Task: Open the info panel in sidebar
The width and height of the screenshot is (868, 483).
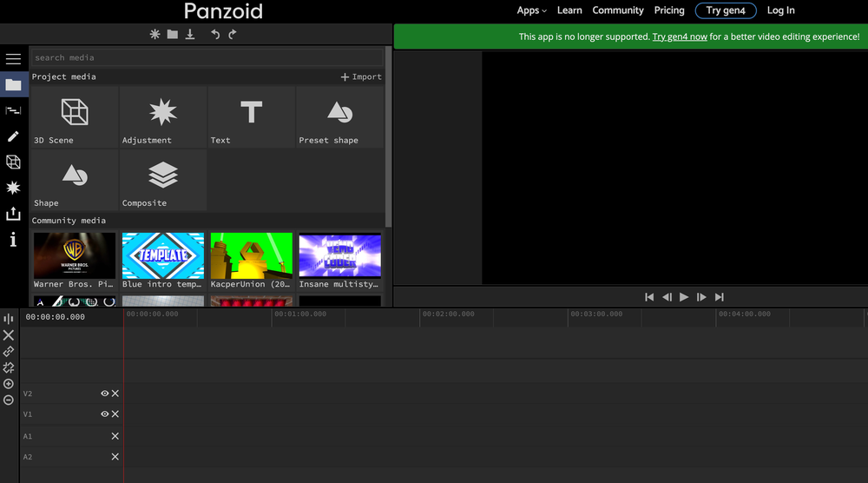Action: (x=13, y=239)
